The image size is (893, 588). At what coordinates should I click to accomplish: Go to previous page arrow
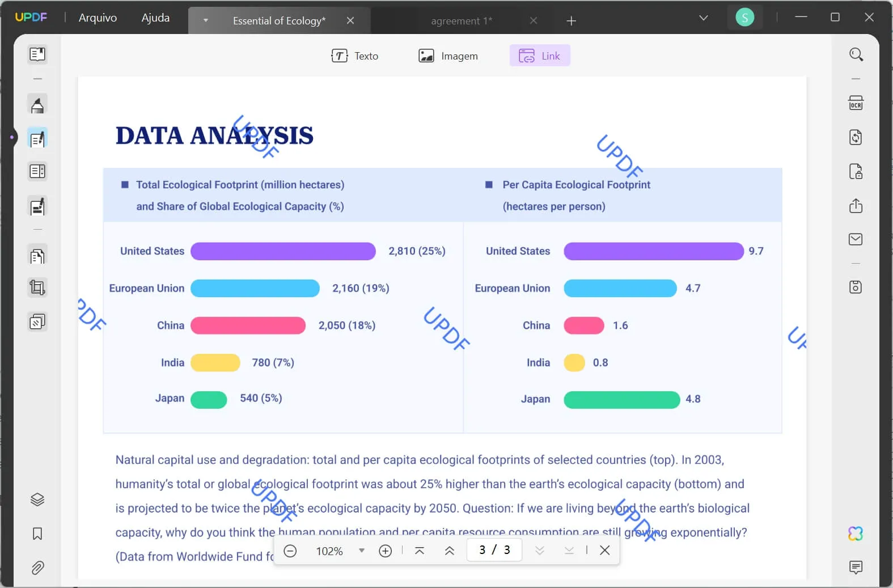[450, 551]
